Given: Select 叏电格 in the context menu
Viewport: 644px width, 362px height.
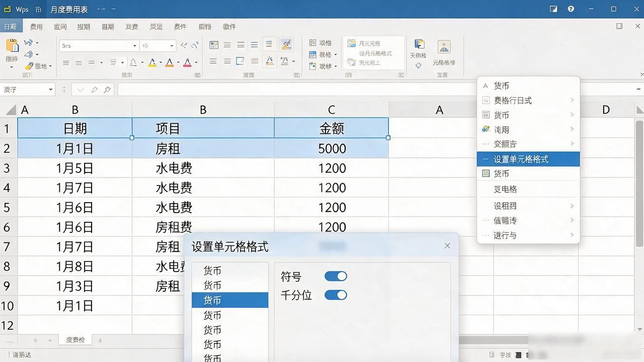Looking at the screenshot, I should point(528,189).
